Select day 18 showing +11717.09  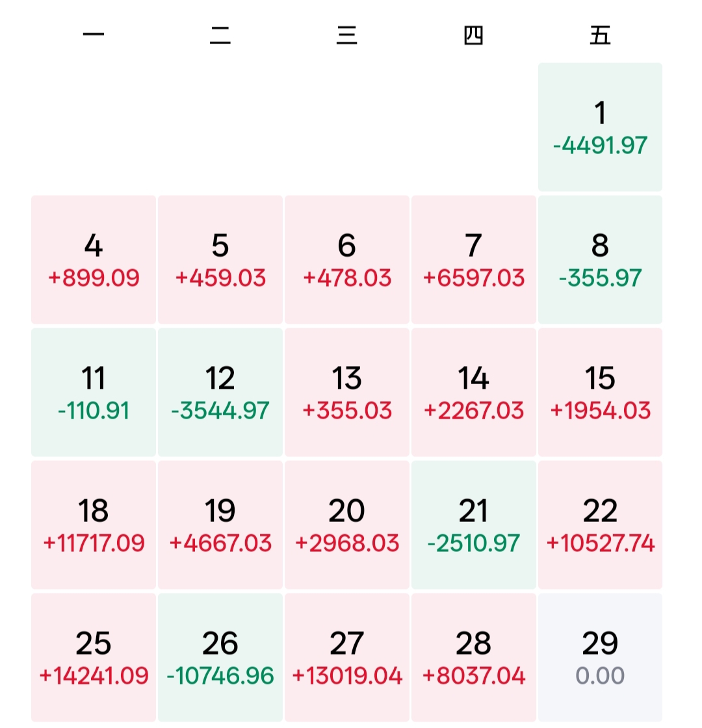click(94, 525)
